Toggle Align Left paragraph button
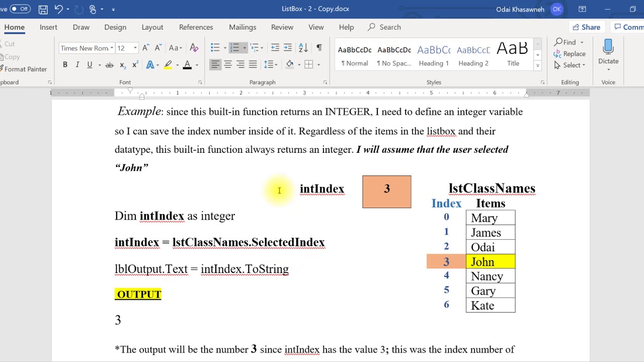Viewport: 644px width, 362px height. (x=215, y=64)
